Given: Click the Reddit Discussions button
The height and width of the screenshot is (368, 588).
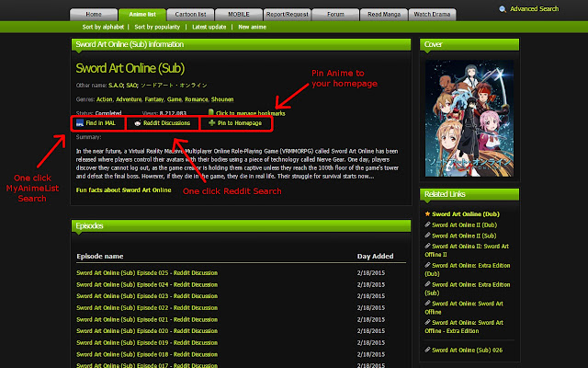Looking at the screenshot, I should pos(163,123).
